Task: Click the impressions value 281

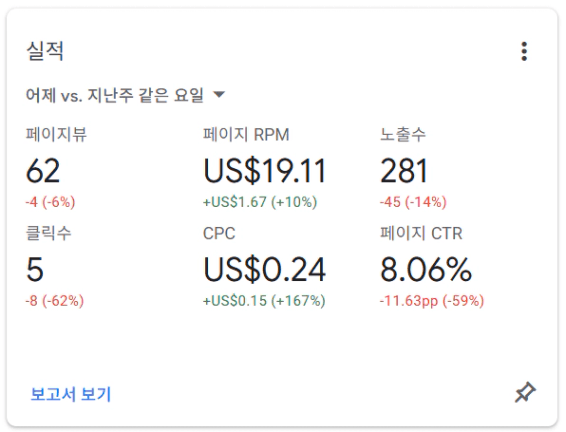Action: click(x=404, y=170)
